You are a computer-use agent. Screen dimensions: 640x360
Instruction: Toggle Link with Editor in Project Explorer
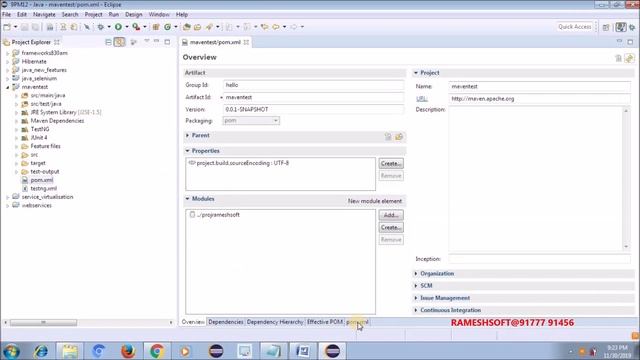click(x=119, y=42)
